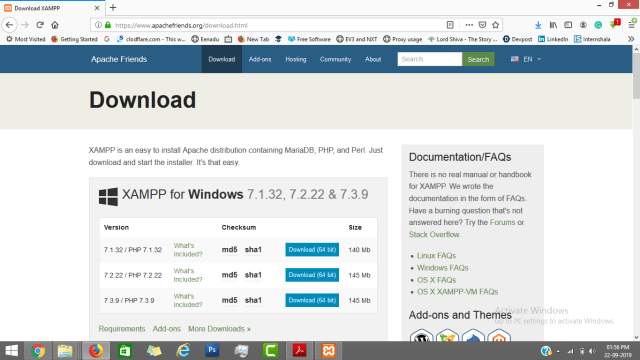Download XAMPP 7.1.32 64 bit
Viewport: 640px width, 360px height.
click(312, 250)
